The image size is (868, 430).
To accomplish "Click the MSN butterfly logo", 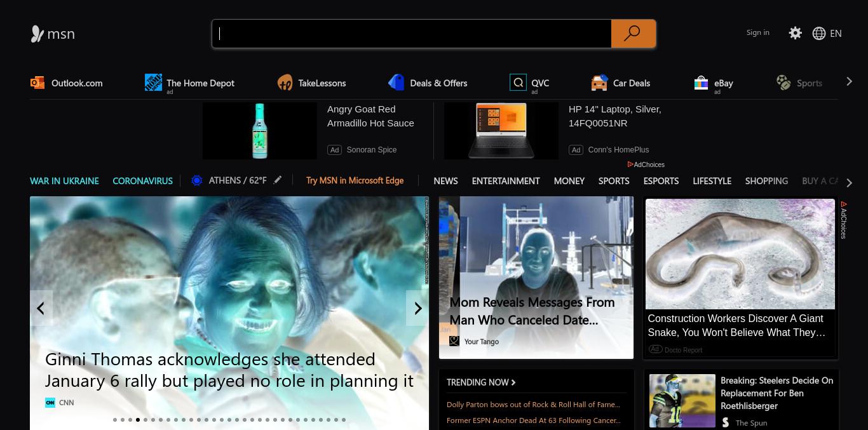I will tap(37, 34).
